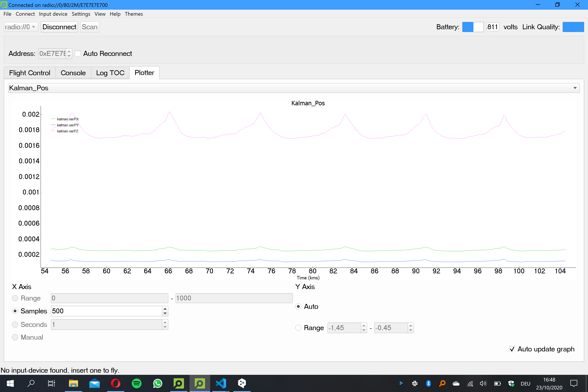The image size is (588, 392).
Task: Open Spotify from the taskbar
Action: point(136,383)
